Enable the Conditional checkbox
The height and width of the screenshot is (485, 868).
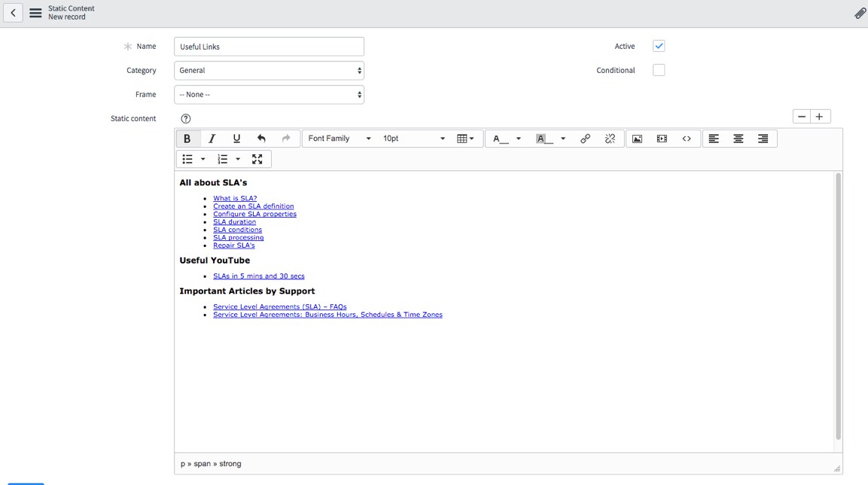[x=658, y=70]
